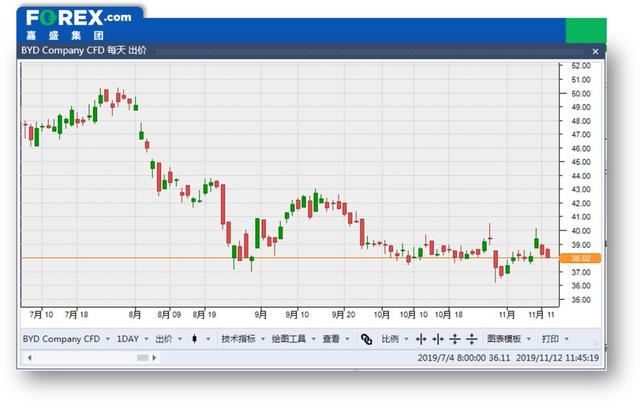The image size is (640, 404).
Task: Click the vertical expand scale icon
Action: click(x=455, y=339)
